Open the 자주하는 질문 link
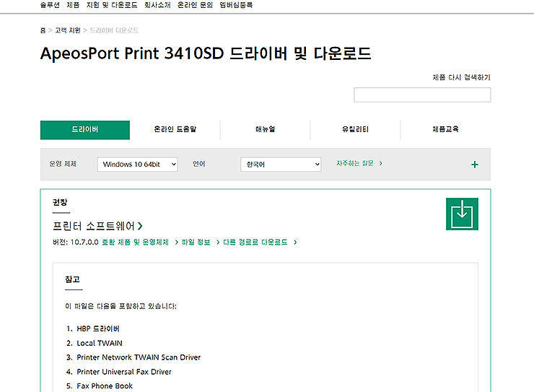 (355, 163)
